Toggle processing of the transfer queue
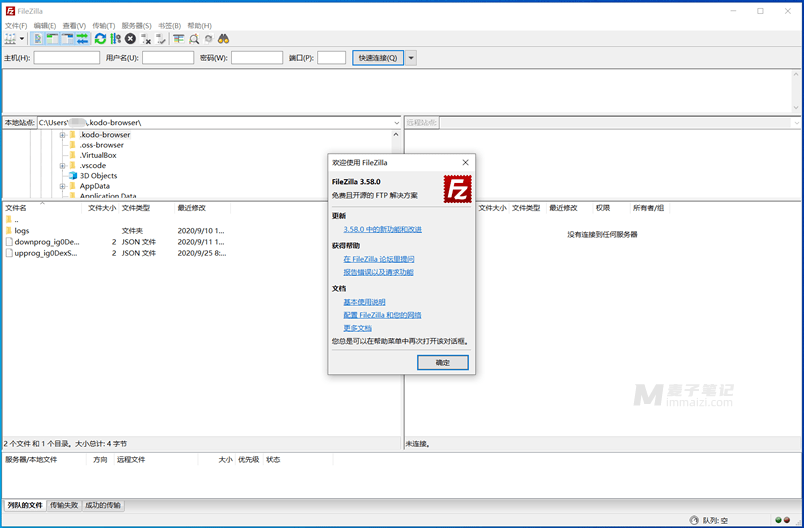The height and width of the screenshot is (528, 804). point(115,39)
